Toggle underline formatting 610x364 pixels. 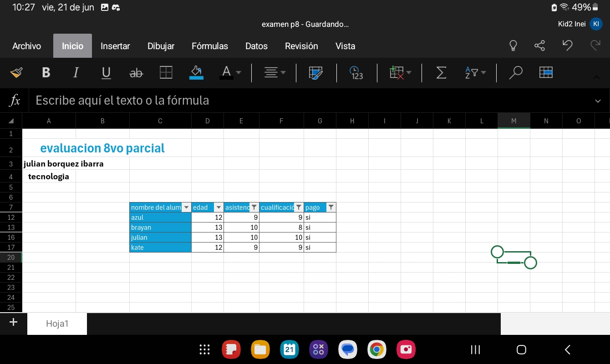click(106, 73)
